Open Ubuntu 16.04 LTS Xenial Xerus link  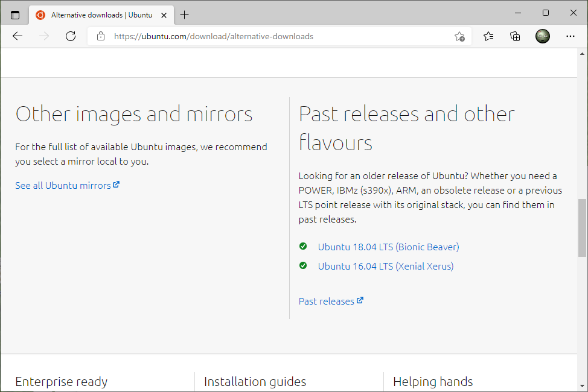click(x=385, y=266)
